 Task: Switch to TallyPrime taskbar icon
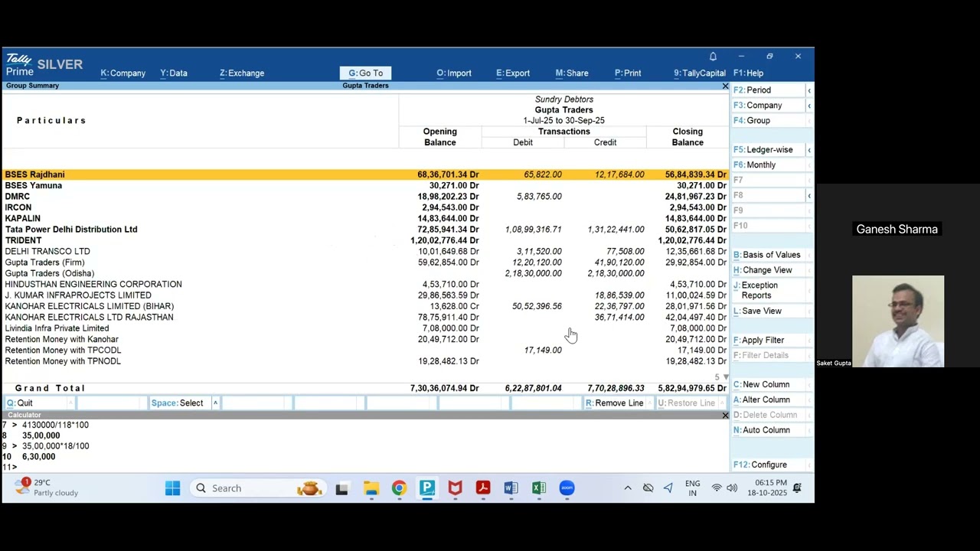[427, 488]
